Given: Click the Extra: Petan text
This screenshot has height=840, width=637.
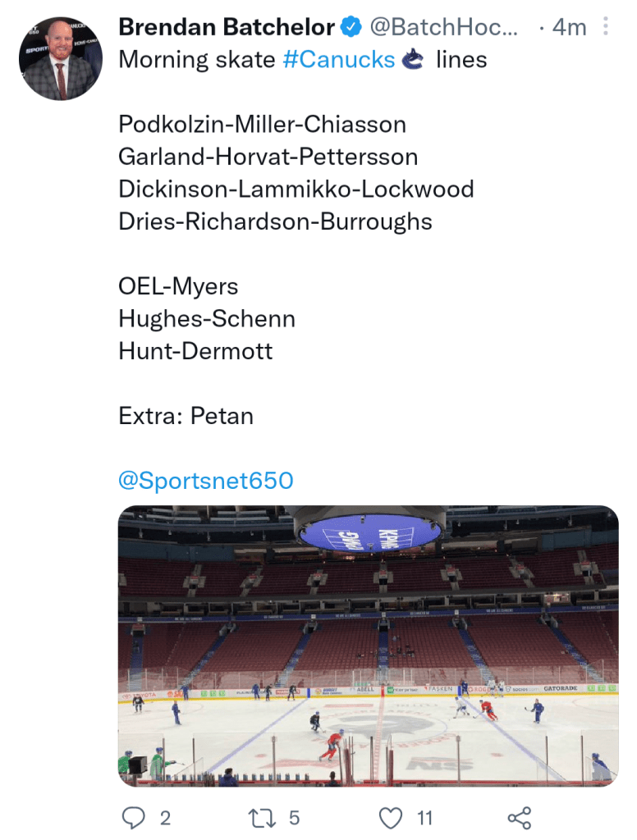Looking at the screenshot, I should [186, 416].
